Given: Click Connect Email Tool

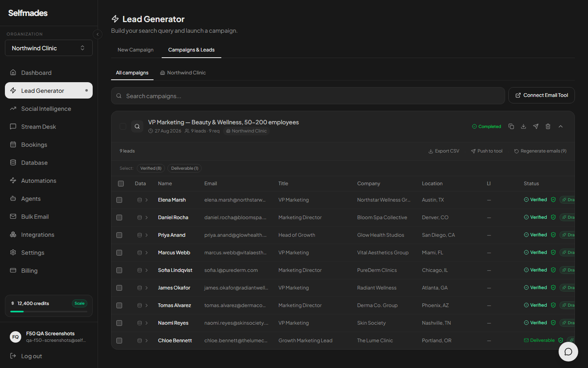Looking at the screenshot, I should coord(541,95).
